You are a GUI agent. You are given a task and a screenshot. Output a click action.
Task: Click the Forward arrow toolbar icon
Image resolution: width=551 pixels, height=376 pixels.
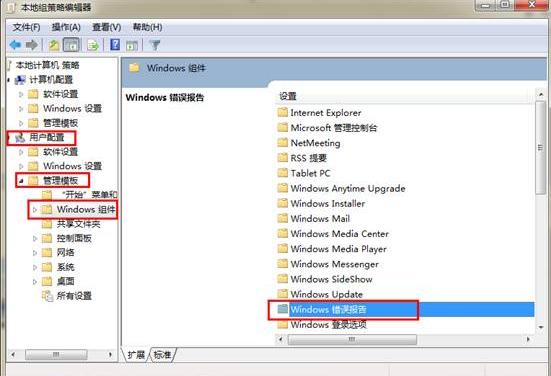point(32,45)
